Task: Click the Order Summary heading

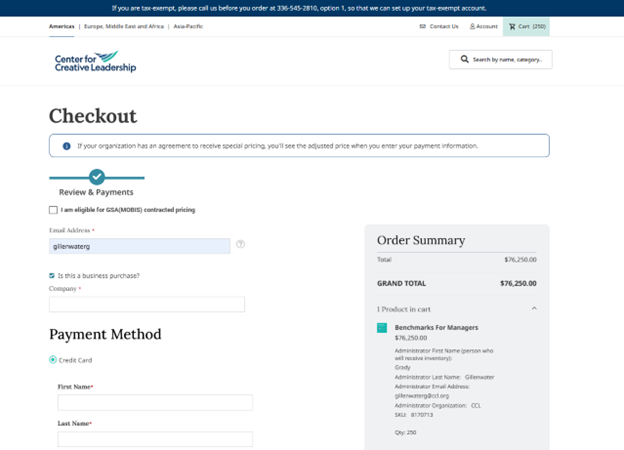Action: pyautogui.click(x=421, y=240)
